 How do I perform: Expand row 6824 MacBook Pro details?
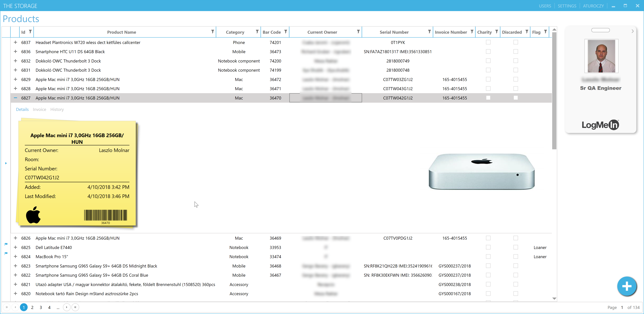coord(15,256)
